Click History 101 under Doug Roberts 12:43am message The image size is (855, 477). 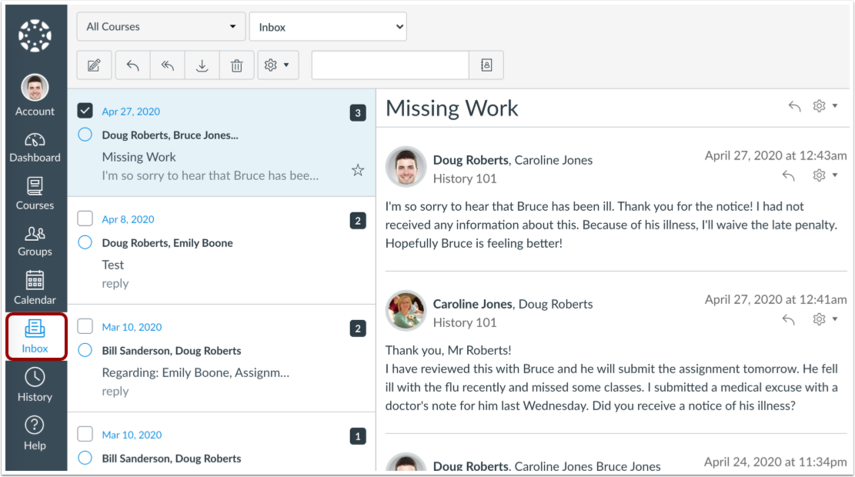[x=465, y=179]
